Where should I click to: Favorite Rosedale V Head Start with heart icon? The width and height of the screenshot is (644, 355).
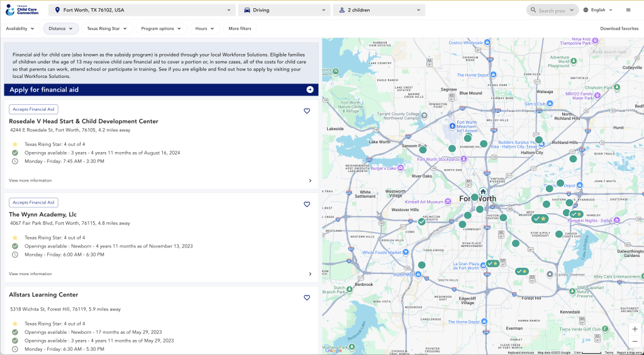pyautogui.click(x=307, y=111)
